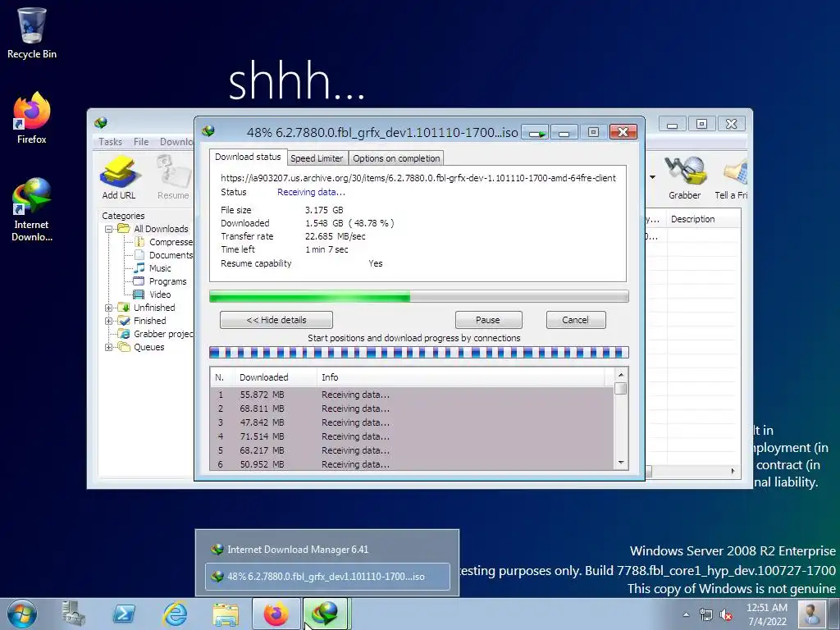Open the Recycle Bin desktop icon
The height and width of the screenshot is (630, 840).
32,33
